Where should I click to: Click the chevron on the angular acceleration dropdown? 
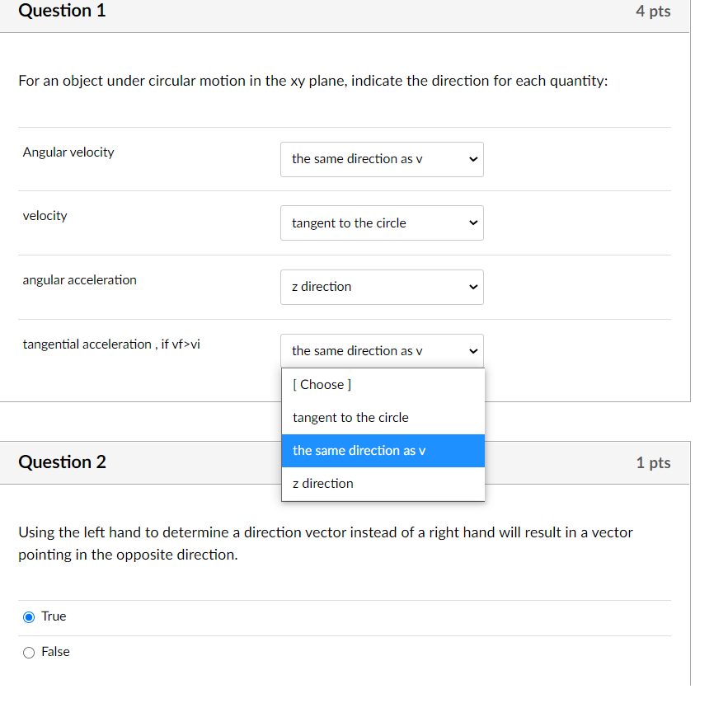[472, 287]
